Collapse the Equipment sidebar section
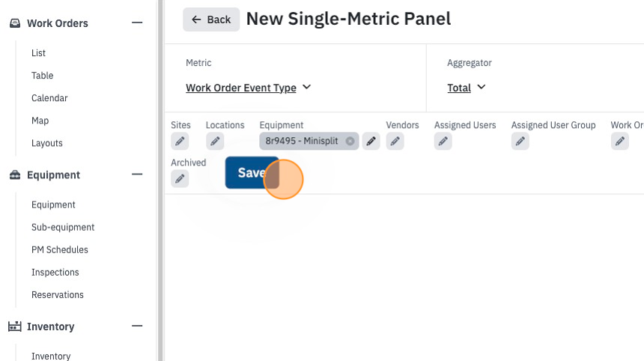 (137, 175)
